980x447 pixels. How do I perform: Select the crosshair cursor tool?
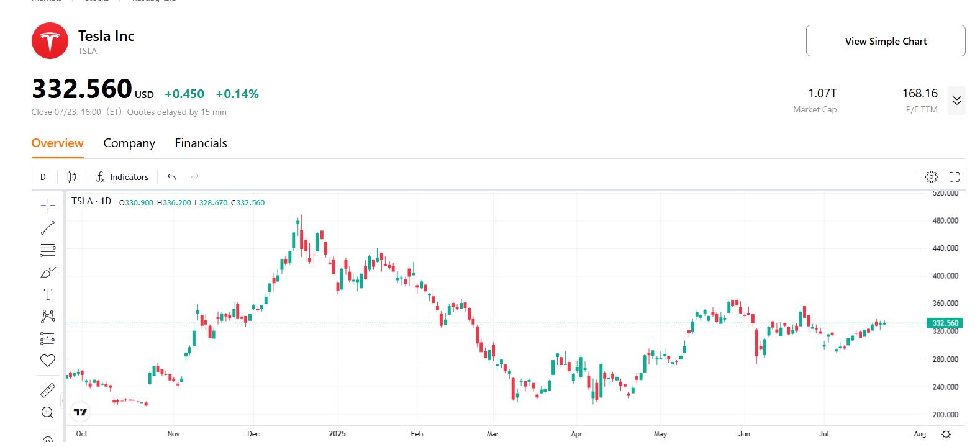coord(48,205)
